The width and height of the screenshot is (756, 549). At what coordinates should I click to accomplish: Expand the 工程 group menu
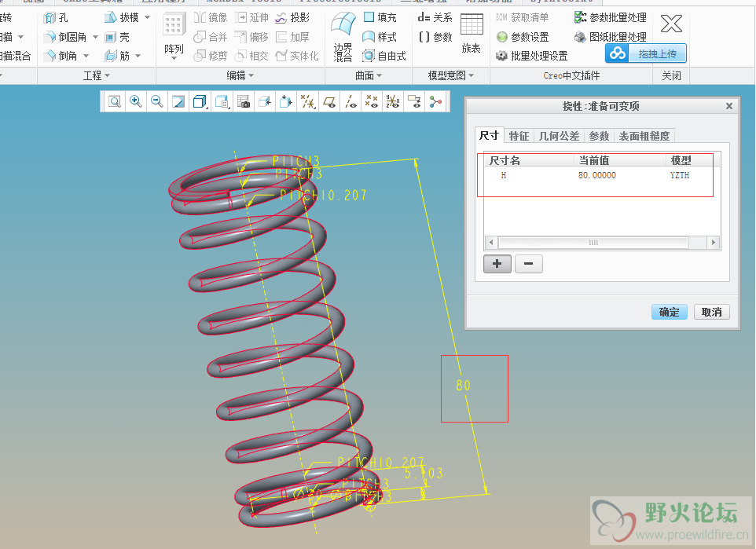point(97,75)
